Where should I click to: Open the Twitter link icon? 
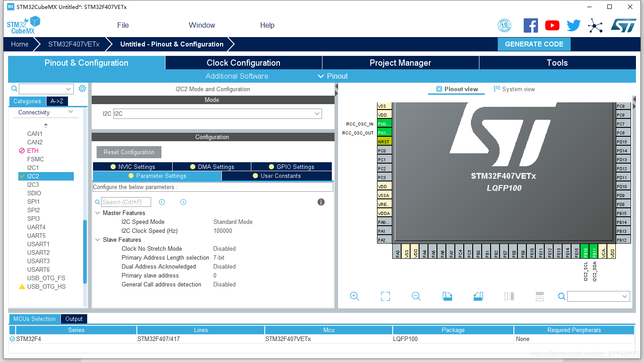coord(574,25)
